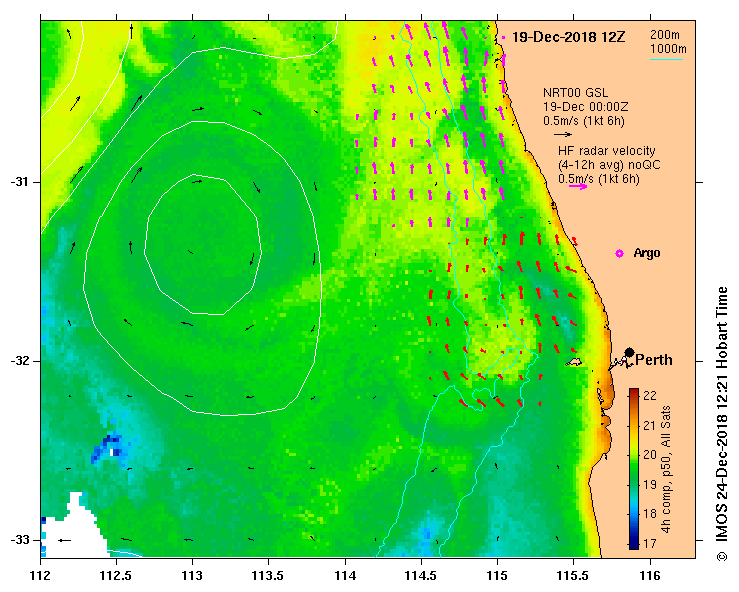Viewport: 739px width, 592px height.
Task: Click the 115 longitude axis label
Action: (498, 576)
